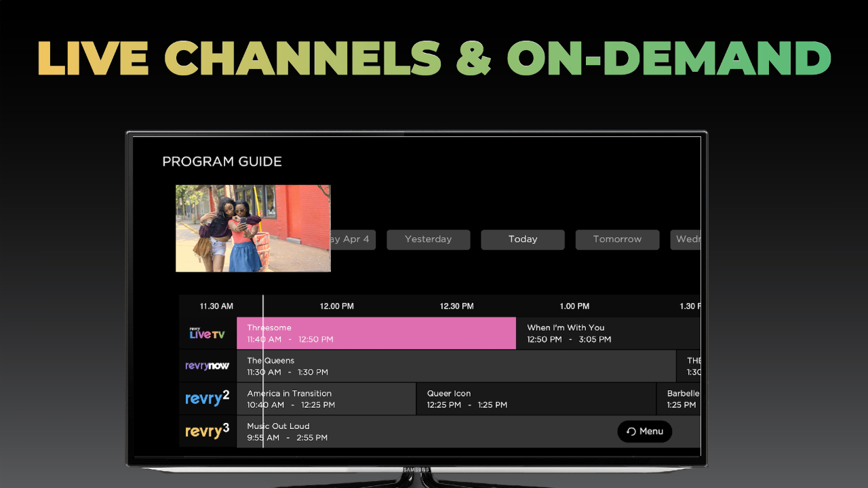Image resolution: width=868 pixels, height=488 pixels.
Task: Select the revry2 channel logo
Action: (208, 398)
